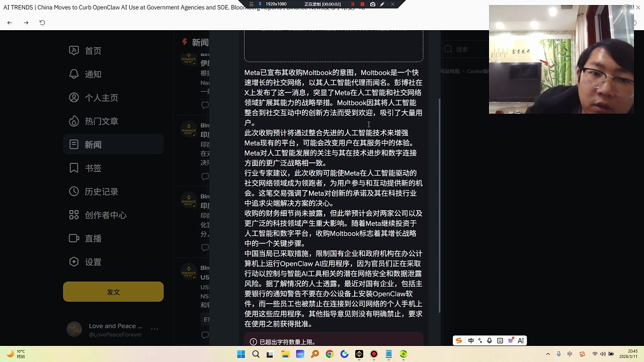The image size is (644, 362).
Task: Open the blue notepad app in taskbar
Action: tap(389, 354)
